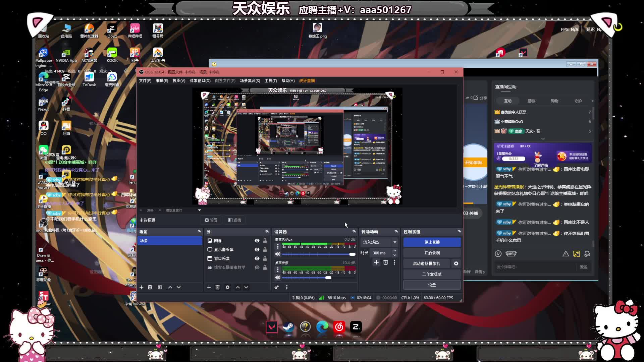Expand preview scaling dropdown arrow
Image resolution: width=644 pixels, height=362 pixels.
click(199, 210)
